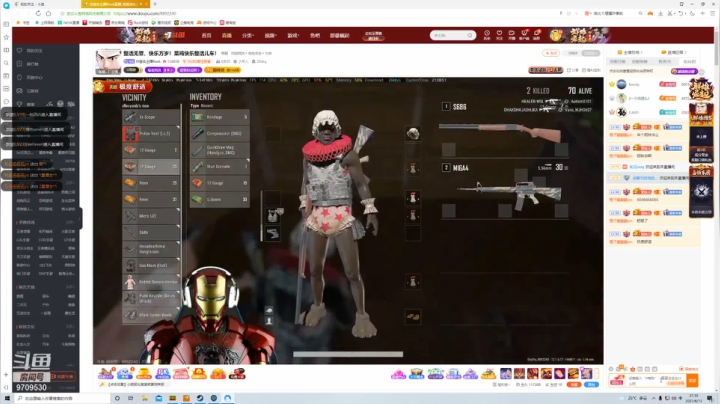720x404 pixels.
Task: Click the orange send button in chat
Action: (x=692, y=381)
